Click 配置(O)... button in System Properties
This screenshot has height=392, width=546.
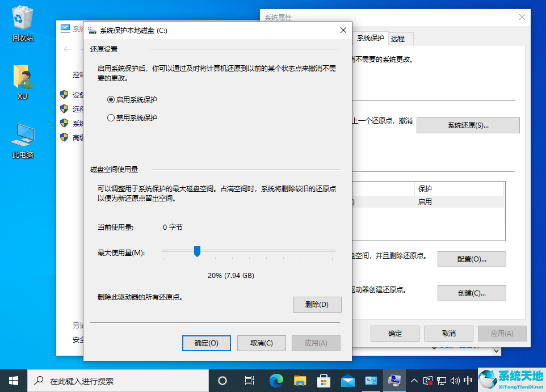(472, 259)
